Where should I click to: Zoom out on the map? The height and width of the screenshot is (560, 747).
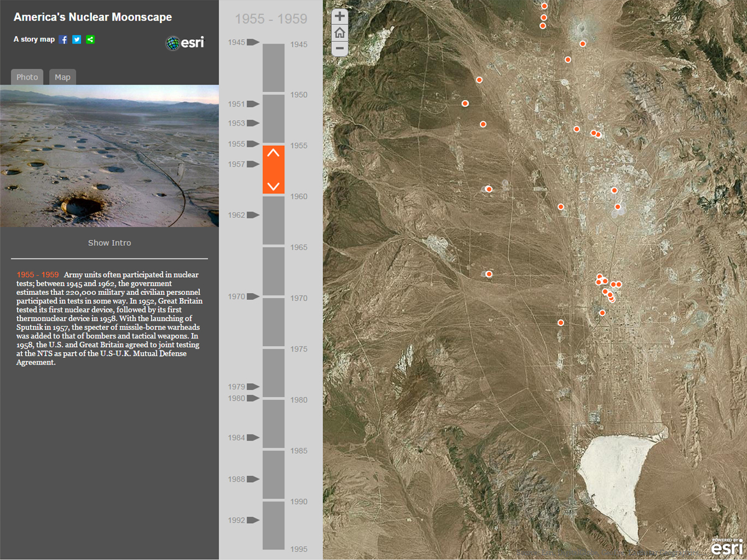pos(340,49)
